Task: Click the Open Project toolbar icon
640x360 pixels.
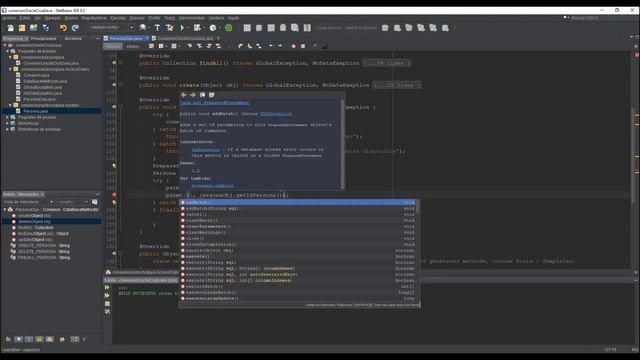Action: [x=33, y=28]
